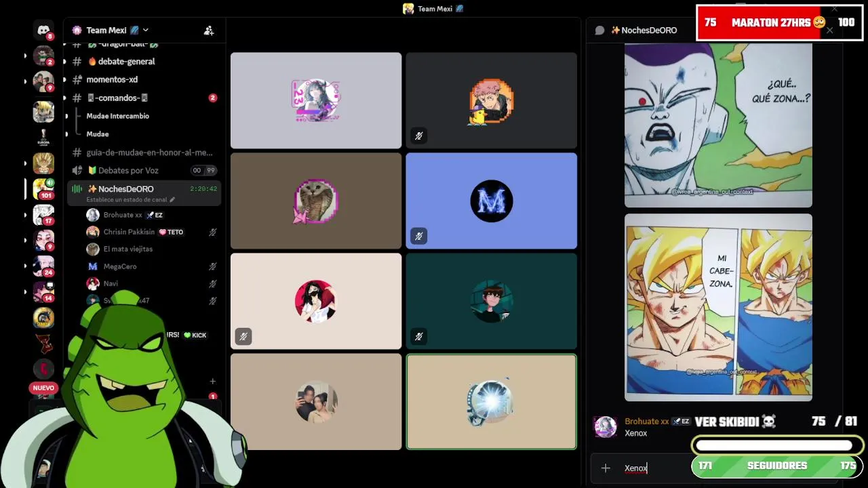Open server icon with badge 14

pos(43,291)
